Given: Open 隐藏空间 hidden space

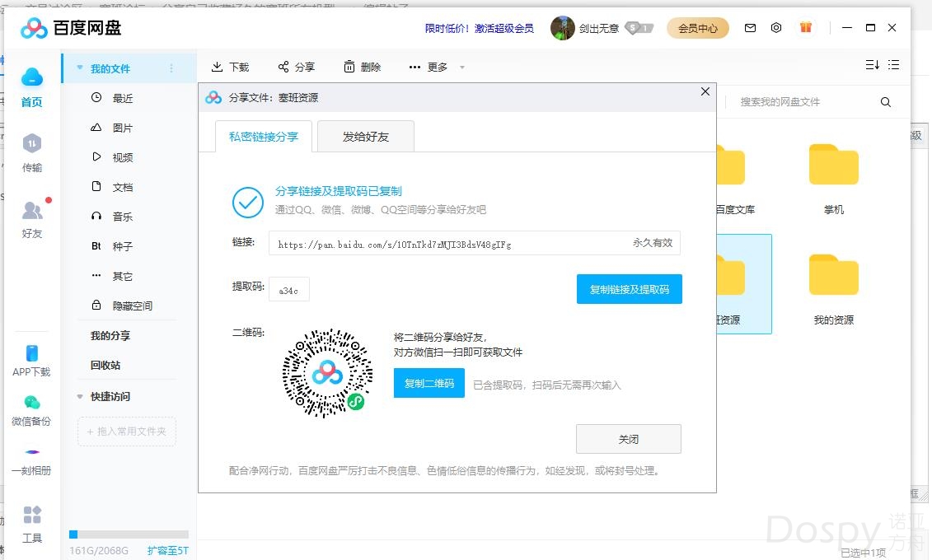Looking at the screenshot, I should tap(132, 306).
